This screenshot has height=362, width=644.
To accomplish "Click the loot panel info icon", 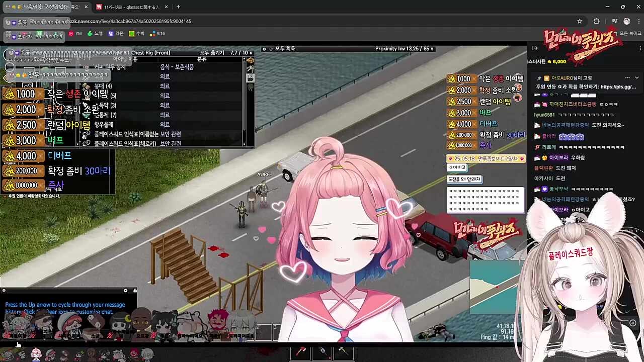I will [270, 49].
